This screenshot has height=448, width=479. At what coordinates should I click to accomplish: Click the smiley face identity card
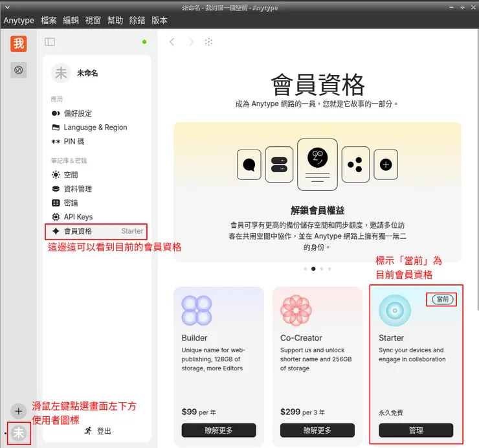[x=317, y=164]
